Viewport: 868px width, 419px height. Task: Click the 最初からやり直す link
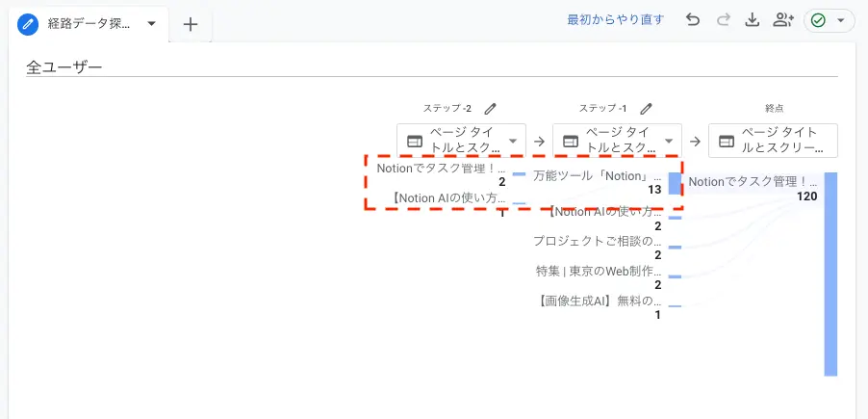(616, 20)
